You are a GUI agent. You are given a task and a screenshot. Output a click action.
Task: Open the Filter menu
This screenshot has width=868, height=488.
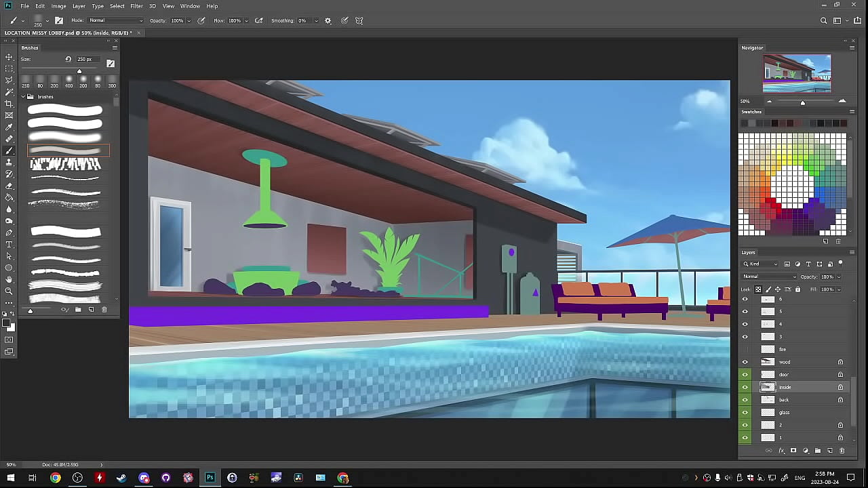tap(136, 6)
